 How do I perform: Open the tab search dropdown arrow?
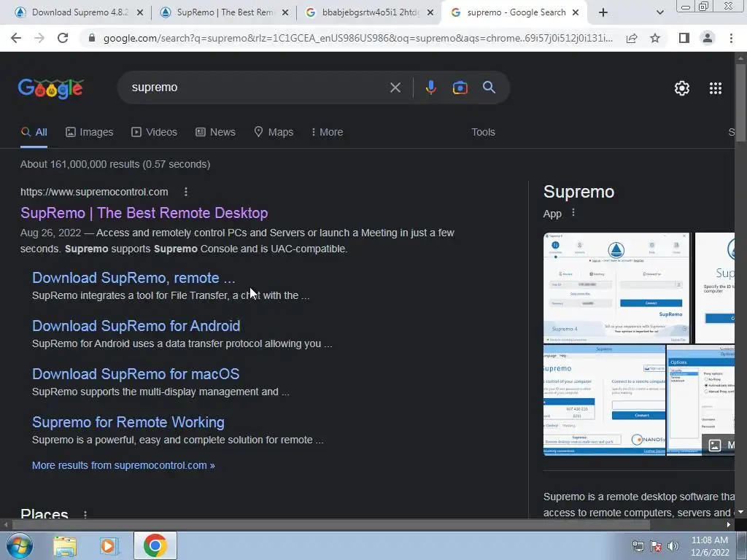659,12
